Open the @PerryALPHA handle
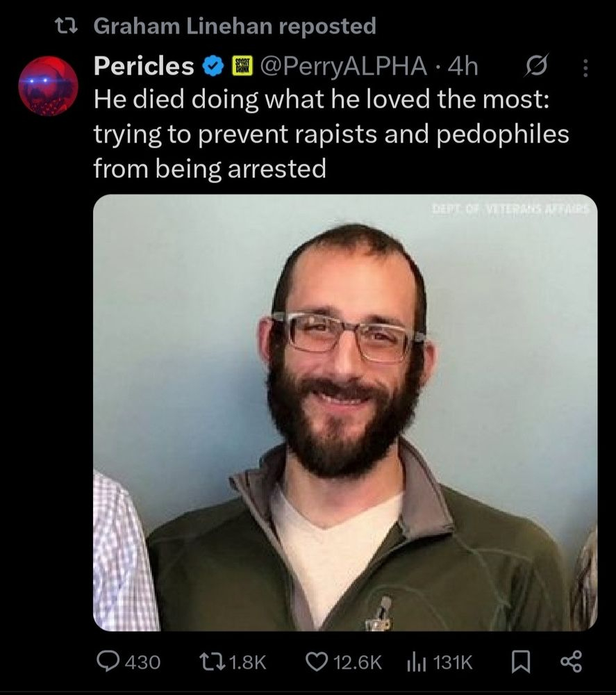The height and width of the screenshot is (695, 616). click(344, 67)
